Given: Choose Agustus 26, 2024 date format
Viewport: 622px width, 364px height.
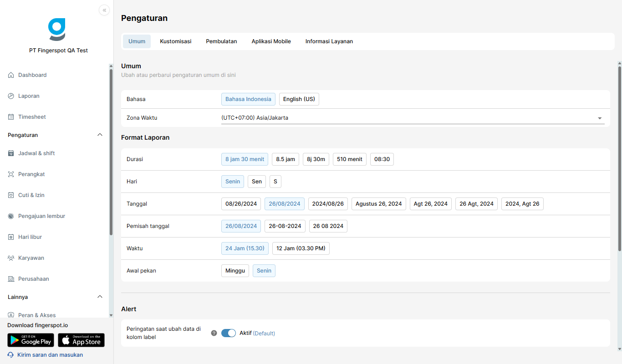Looking at the screenshot, I should coord(379,204).
